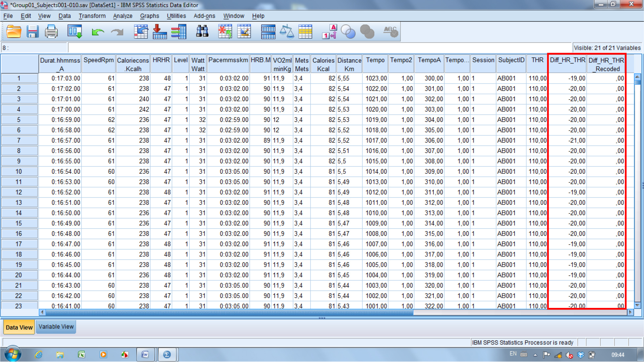
Task: Click the Open data document folder icon
Action: click(x=14, y=32)
